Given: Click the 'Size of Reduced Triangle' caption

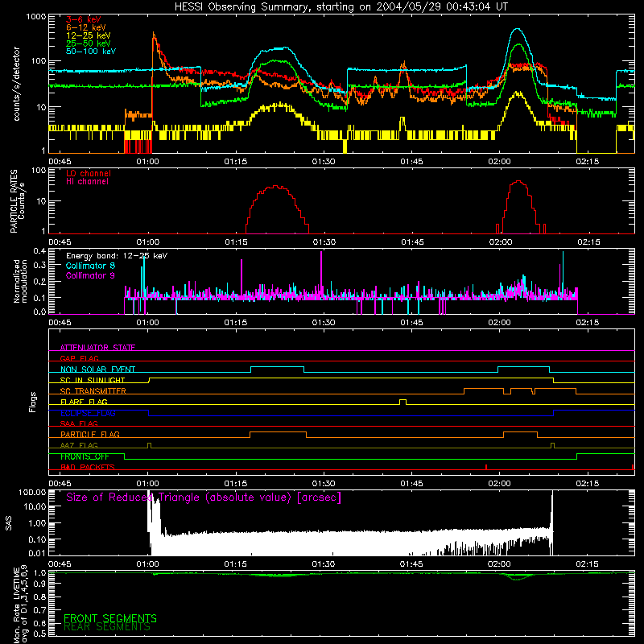Looking at the screenshot, I should 204,497.
